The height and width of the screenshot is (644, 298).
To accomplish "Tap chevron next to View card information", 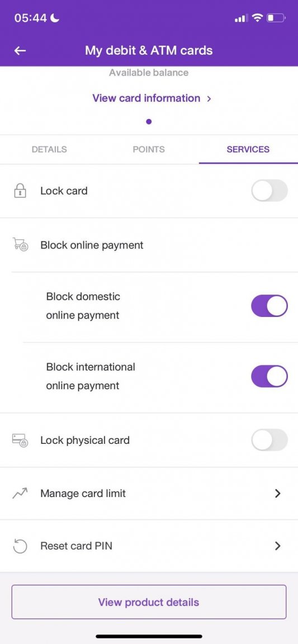I will [x=209, y=98].
